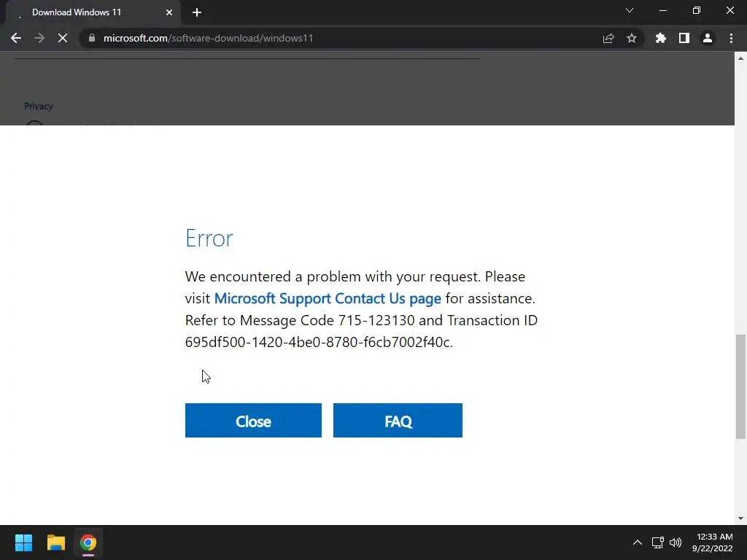
Task: Minimize the Chrome window
Action: [662, 10]
